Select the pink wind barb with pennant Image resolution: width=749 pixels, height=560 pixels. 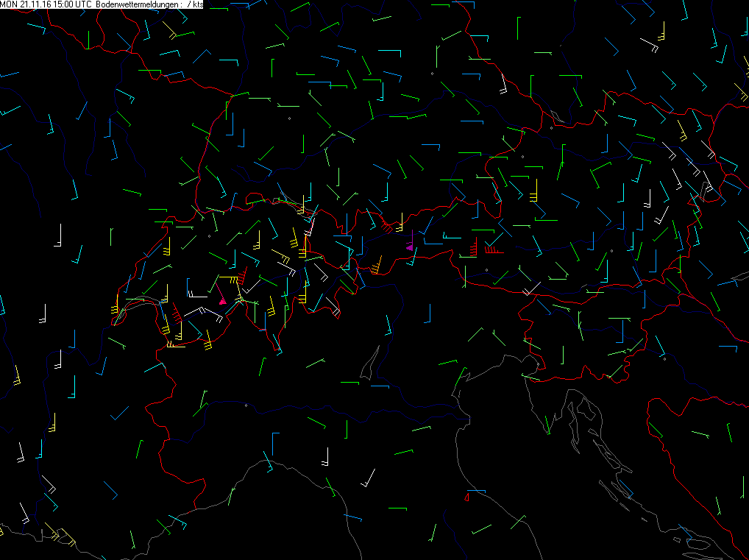click(220, 292)
